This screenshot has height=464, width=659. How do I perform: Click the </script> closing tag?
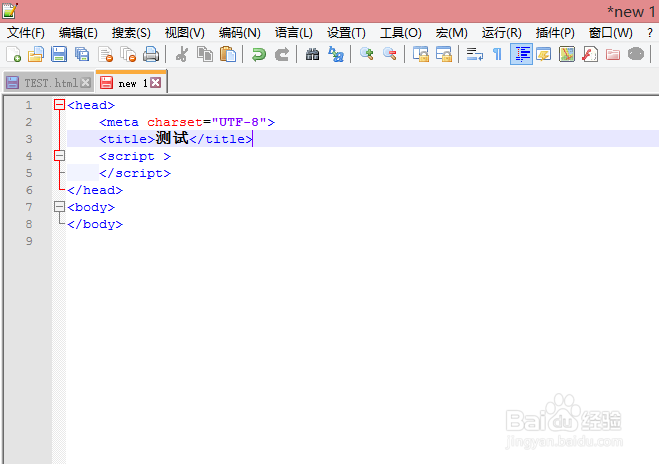(135, 173)
